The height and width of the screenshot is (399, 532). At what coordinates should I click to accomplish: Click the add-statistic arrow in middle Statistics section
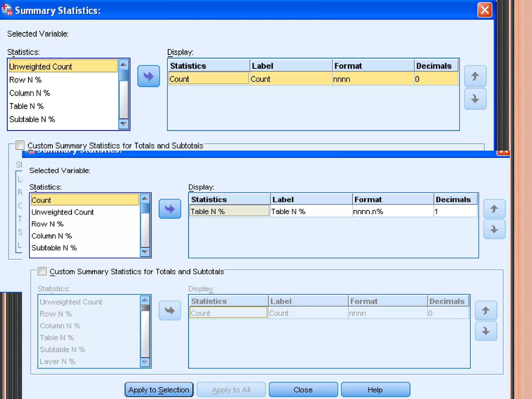(170, 209)
